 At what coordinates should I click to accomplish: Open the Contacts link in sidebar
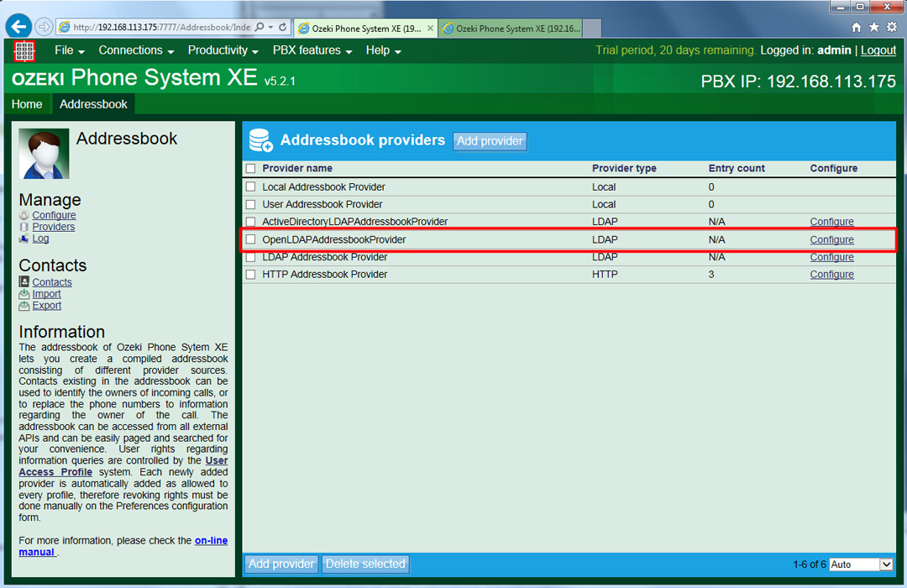point(52,282)
